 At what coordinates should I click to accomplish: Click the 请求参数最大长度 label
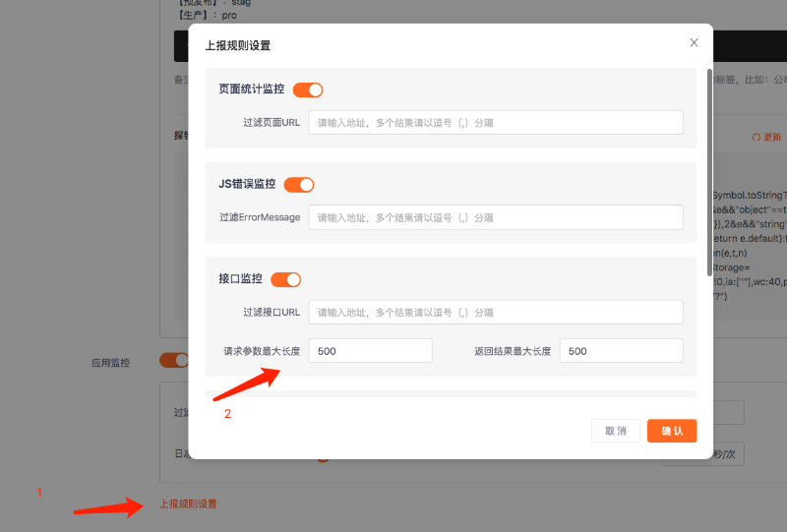(262, 351)
